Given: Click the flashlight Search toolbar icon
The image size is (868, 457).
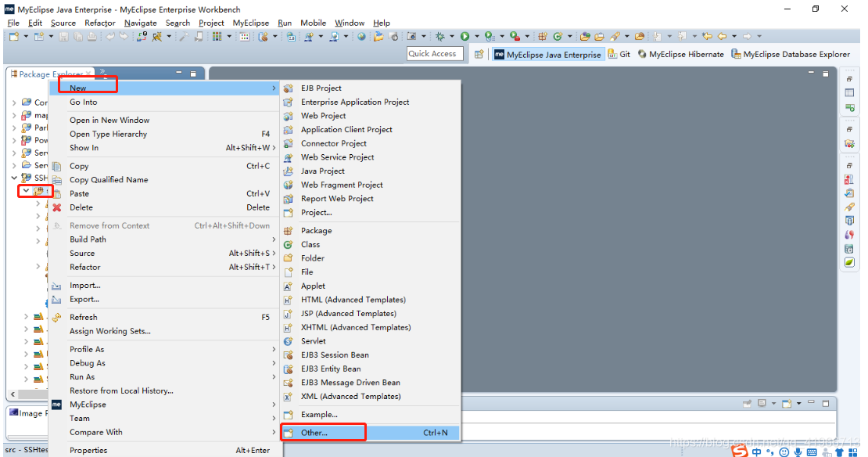Looking at the screenshot, I should (x=615, y=37).
